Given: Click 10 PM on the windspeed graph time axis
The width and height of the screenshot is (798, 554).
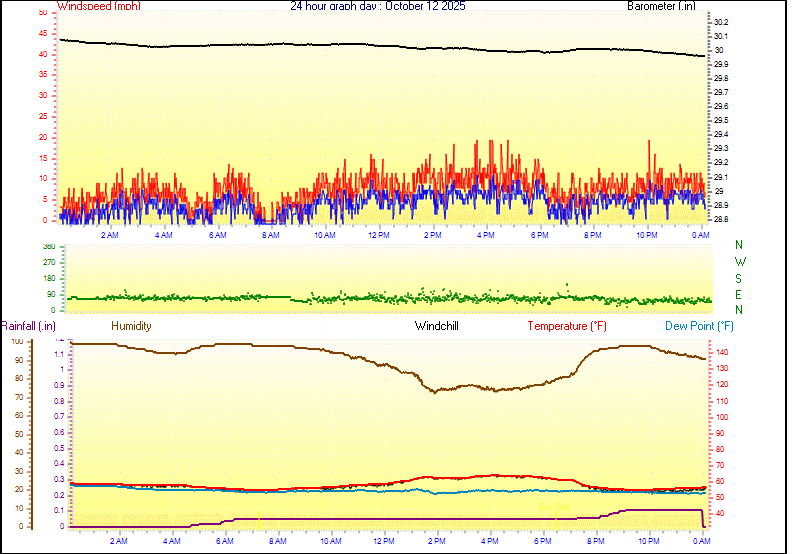Looking at the screenshot, I should point(647,235).
